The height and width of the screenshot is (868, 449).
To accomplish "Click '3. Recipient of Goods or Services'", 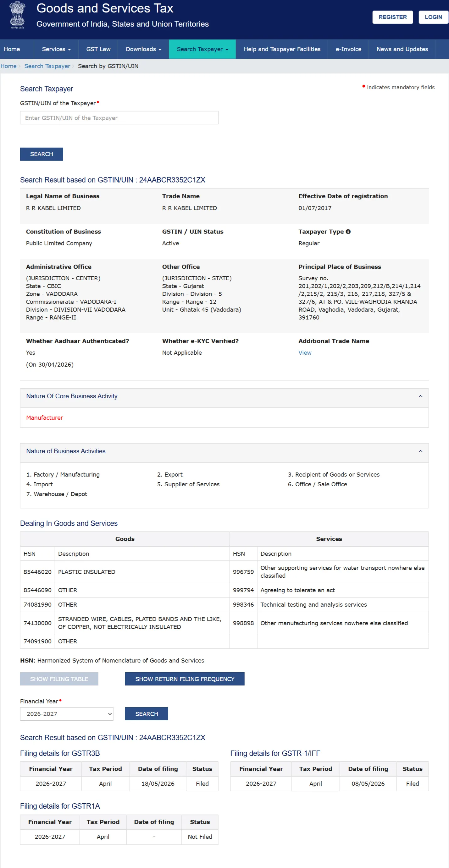I will point(334,474).
